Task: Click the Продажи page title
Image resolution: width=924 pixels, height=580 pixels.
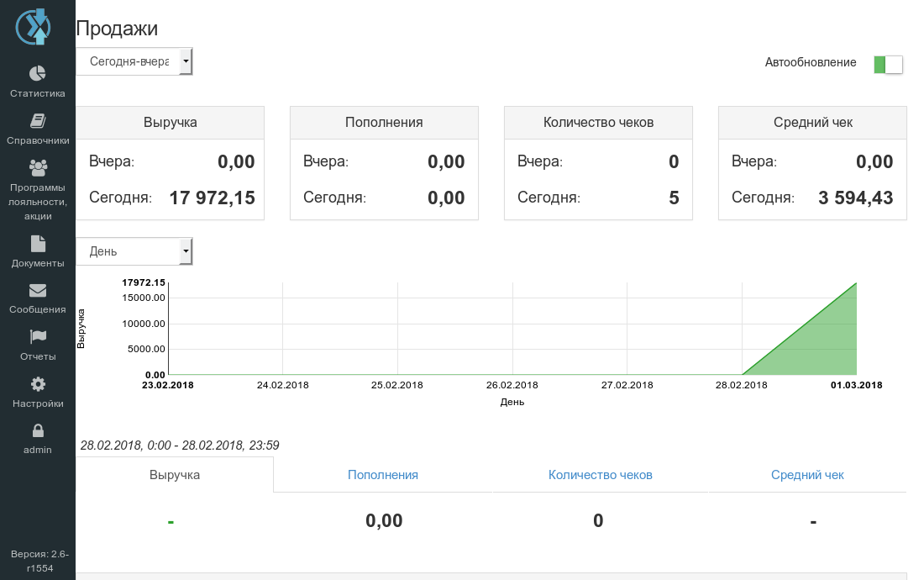Action: [x=118, y=29]
